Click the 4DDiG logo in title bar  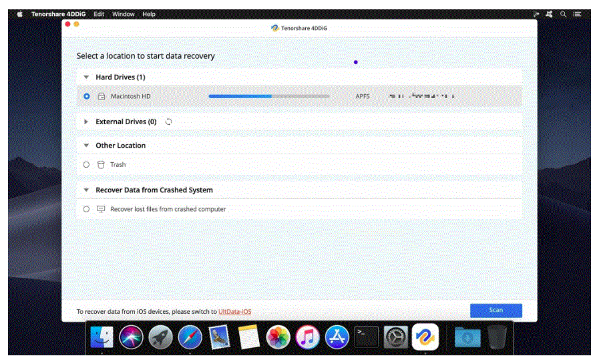pyautogui.click(x=275, y=28)
